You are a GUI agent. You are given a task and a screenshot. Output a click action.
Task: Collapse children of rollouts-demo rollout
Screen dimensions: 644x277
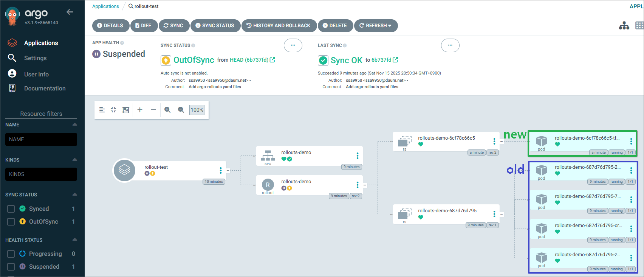click(x=365, y=185)
